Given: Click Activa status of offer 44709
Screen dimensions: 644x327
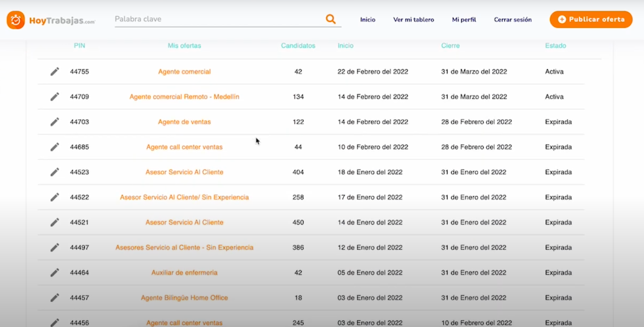Looking at the screenshot, I should coord(554,97).
